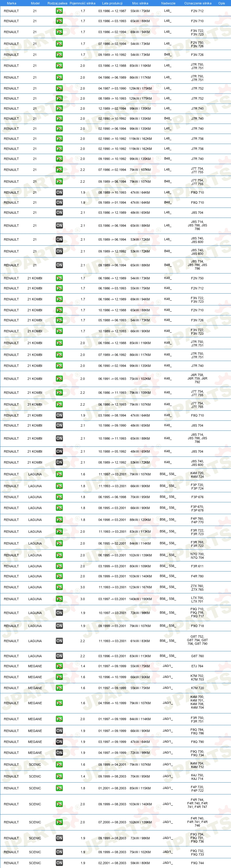231x868 pixels.
Task: Click PB icon in Scenic row dated 07.2000 -> 08.2003
Action: pyautogui.click(x=59, y=822)
